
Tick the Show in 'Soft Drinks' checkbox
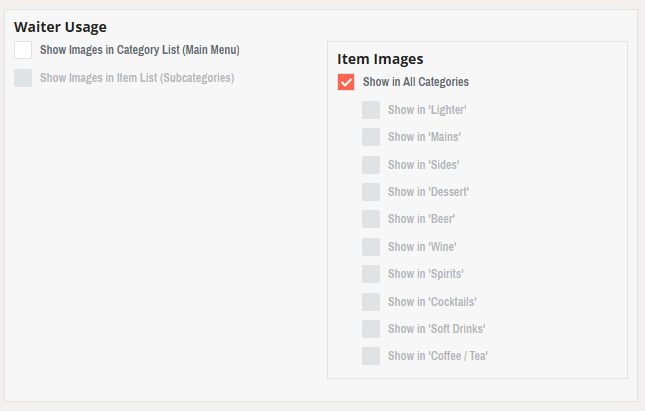[x=371, y=329]
